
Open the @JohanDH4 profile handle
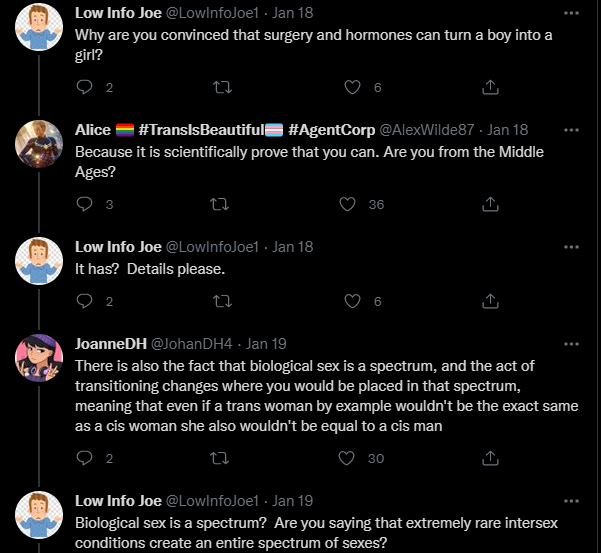(191, 344)
